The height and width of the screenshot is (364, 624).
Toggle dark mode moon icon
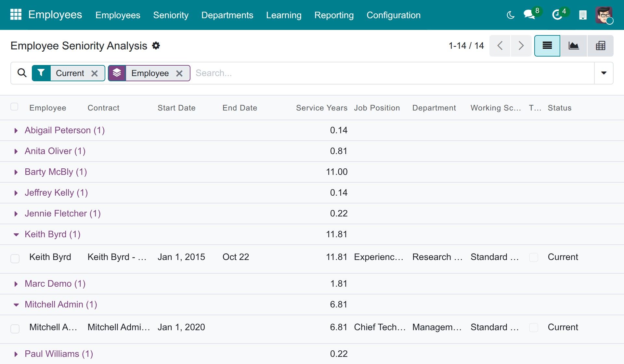[x=511, y=15]
